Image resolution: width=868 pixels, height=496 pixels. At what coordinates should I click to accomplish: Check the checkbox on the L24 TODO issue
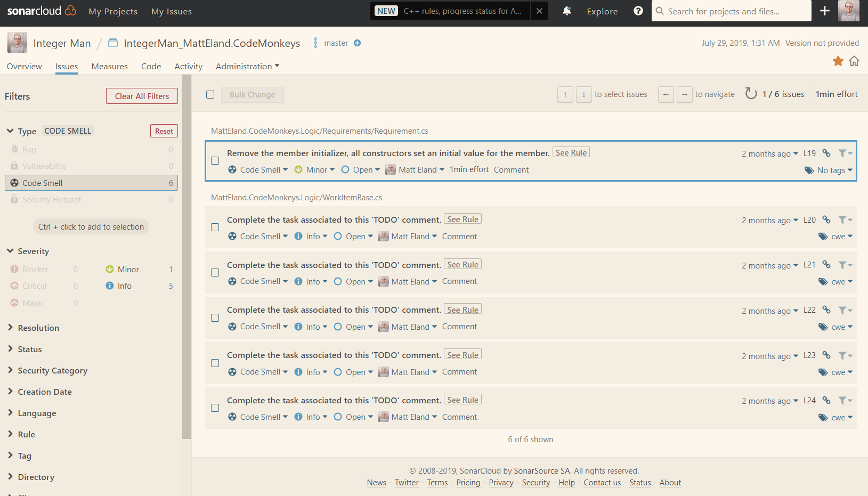[x=215, y=408]
